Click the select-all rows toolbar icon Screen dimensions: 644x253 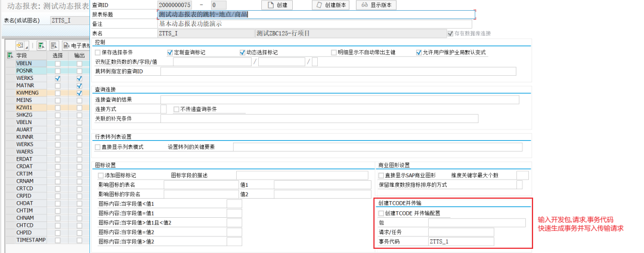coord(41,45)
